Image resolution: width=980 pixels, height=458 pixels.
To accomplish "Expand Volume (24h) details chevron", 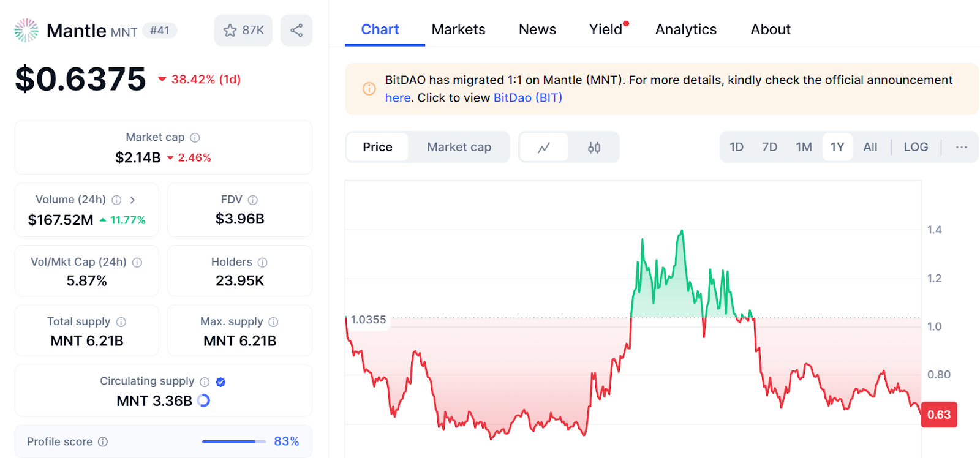I will [132, 200].
